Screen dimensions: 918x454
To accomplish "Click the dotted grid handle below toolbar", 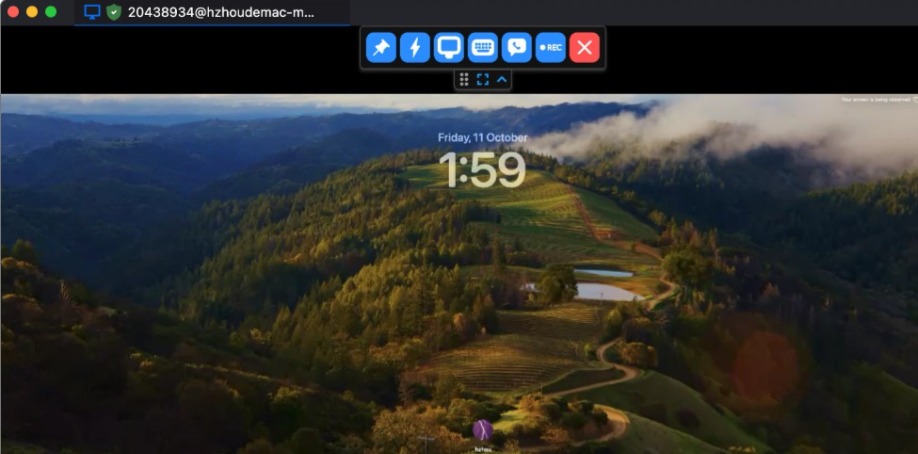I will coord(464,79).
